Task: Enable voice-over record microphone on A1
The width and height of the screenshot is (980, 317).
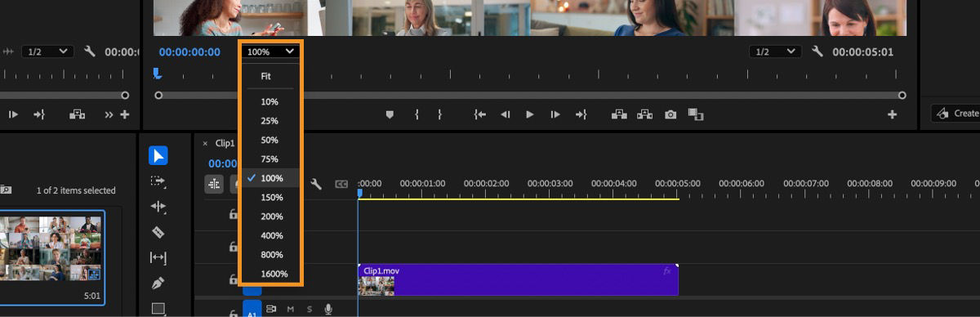Action: click(x=328, y=309)
